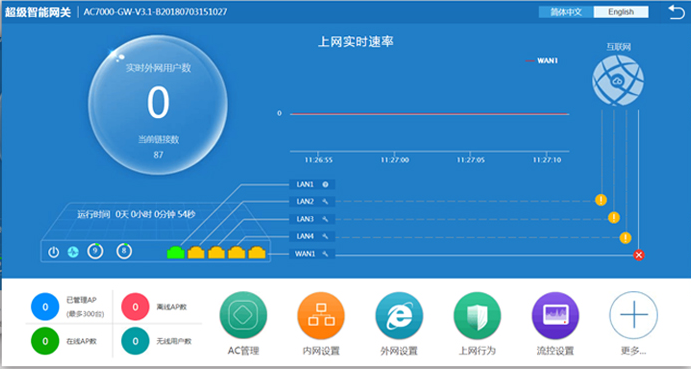This screenshot has height=369, width=691.
Task: Click the 11:27:00 time axis label
Action: tap(395, 160)
